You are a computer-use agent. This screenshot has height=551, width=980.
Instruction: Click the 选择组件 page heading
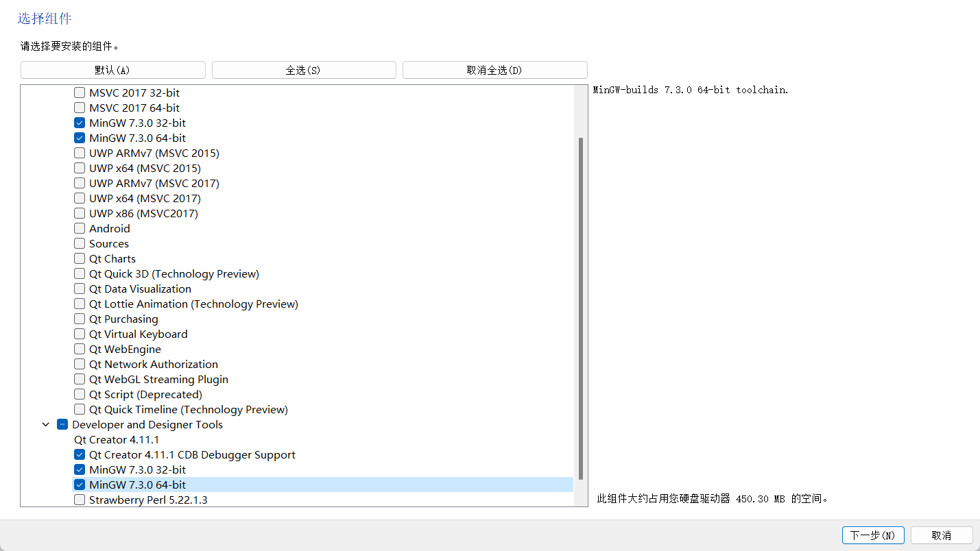[x=45, y=19]
